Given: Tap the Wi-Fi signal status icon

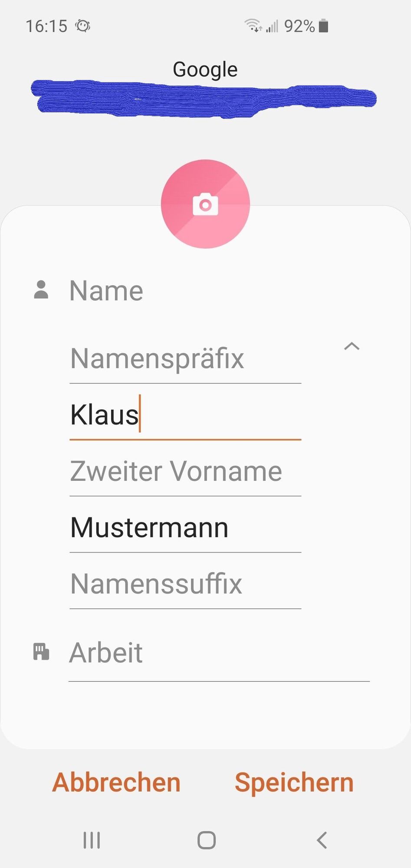Looking at the screenshot, I should tap(253, 26).
